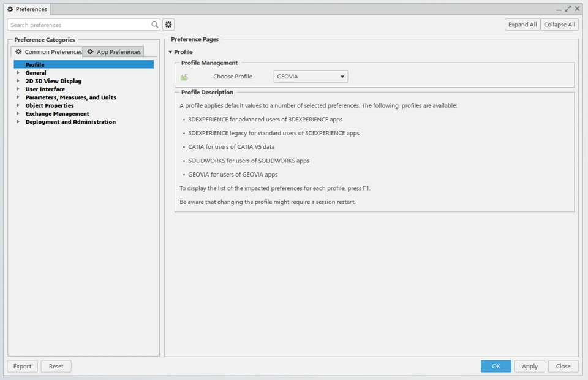588x380 pixels.
Task: Expand the 2D 3D View Display category
Action: 18,81
